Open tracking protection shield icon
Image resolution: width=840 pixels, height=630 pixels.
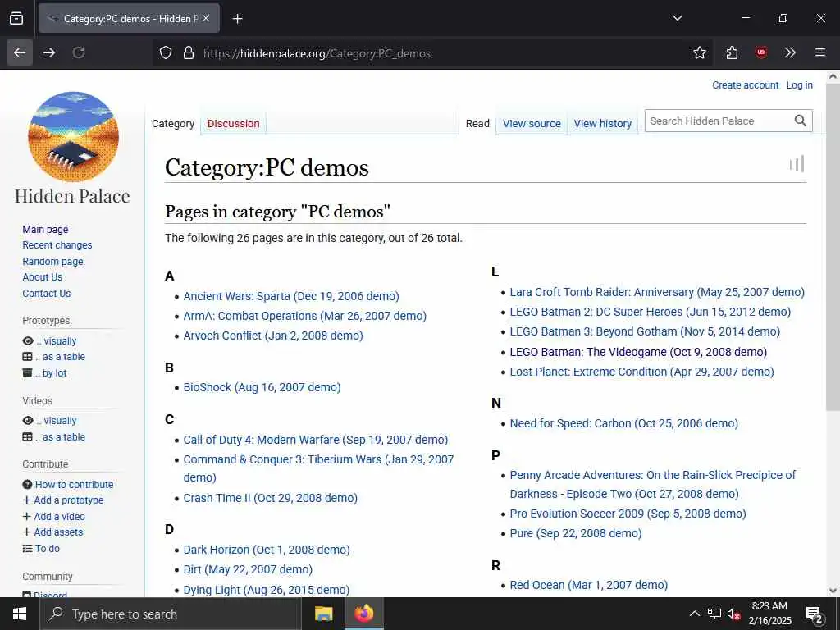[166, 53]
